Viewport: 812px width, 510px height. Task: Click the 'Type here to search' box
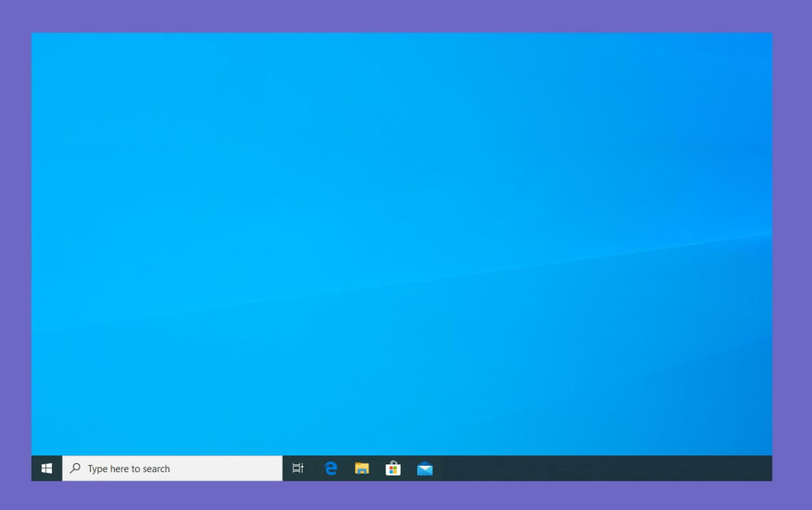172,469
